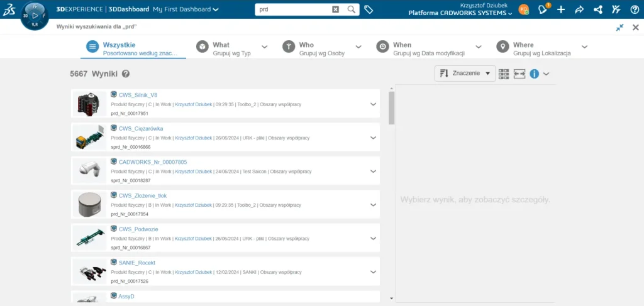Open CWS_Złożenie_tłok result link
The width and height of the screenshot is (644, 306).
coord(143,196)
